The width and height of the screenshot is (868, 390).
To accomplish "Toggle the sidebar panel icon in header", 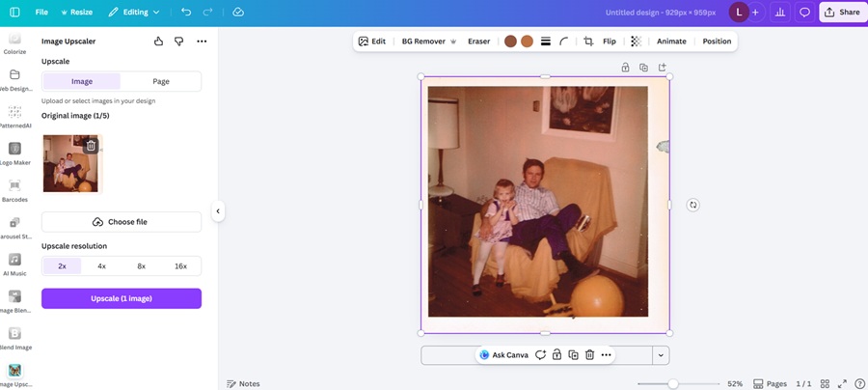I will [14, 13].
